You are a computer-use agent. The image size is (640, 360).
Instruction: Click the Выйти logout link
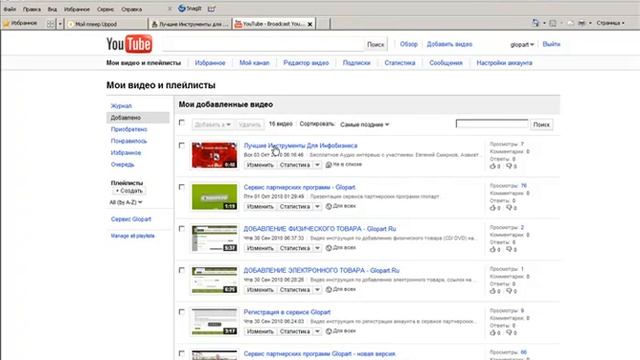coord(551,44)
